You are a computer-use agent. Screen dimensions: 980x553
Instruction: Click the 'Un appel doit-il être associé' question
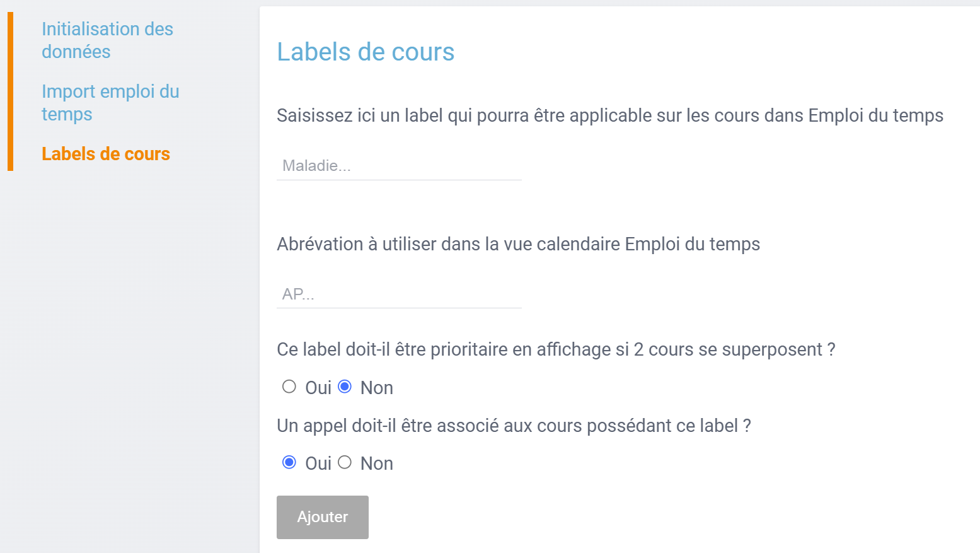514,426
